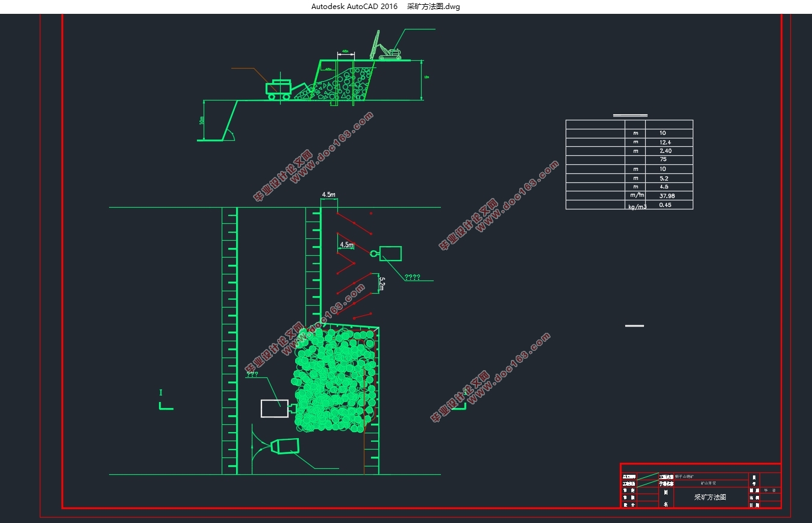
Task: Click the 4.5m label beside the drill rig
Action: click(x=347, y=245)
